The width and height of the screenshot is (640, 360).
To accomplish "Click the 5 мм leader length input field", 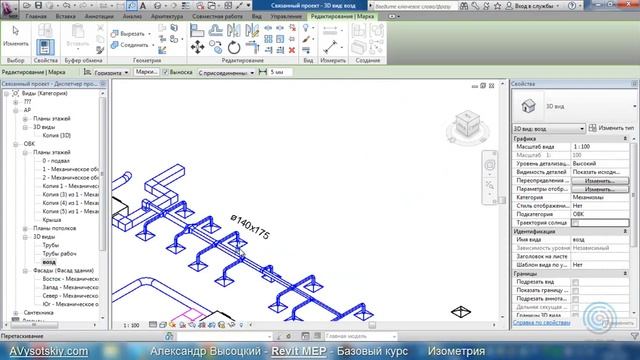I will coord(280,72).
